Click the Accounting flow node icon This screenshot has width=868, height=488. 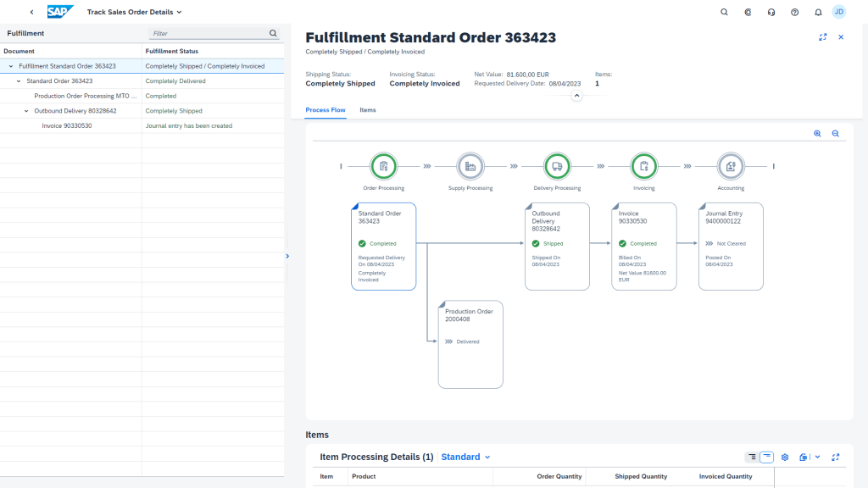[731, 166]
